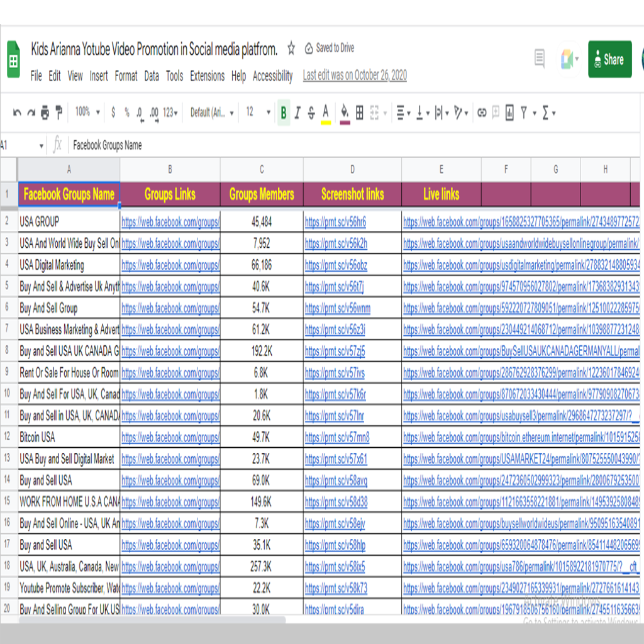This screenshot has width=644, height=644.
Task: Select cell 66,186 members
Action: pyautogui.click(x=262, y=265)
